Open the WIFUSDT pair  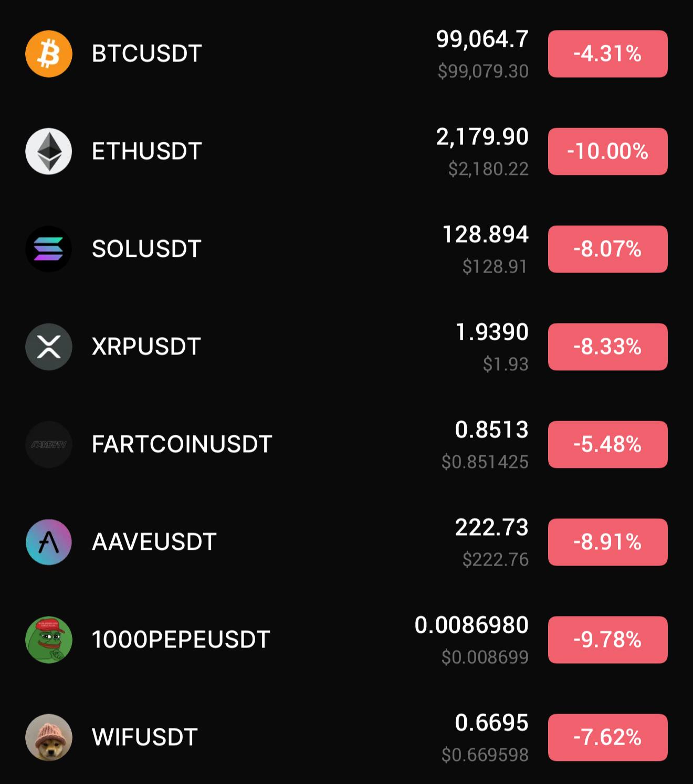(x=145, y=737)
